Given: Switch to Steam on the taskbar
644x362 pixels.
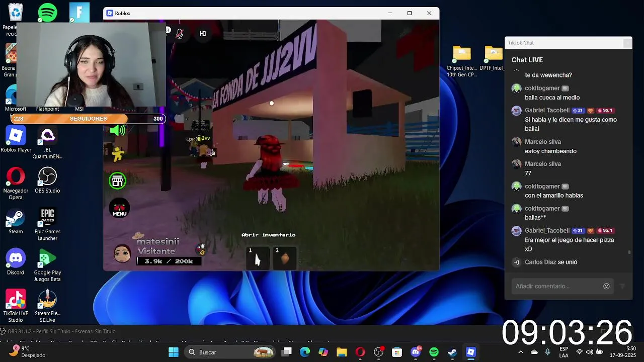Looking at the screenshot, I should pyautogui.click(x=452, y=352).
